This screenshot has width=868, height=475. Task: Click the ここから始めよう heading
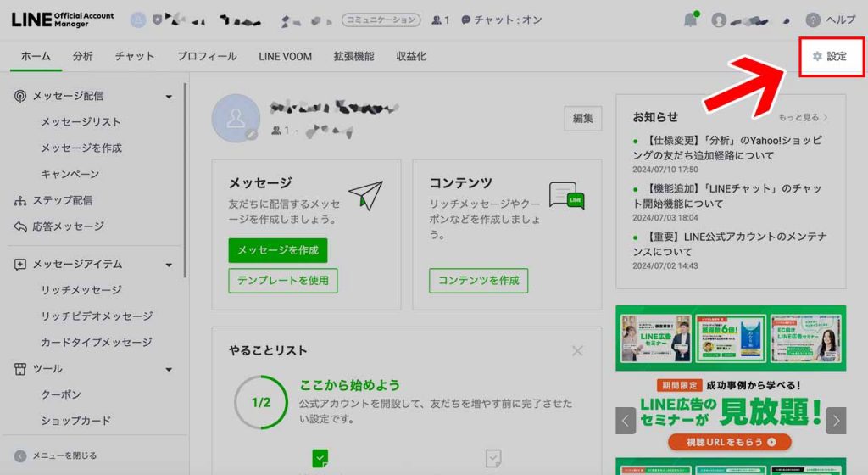[x=349, y=385]
